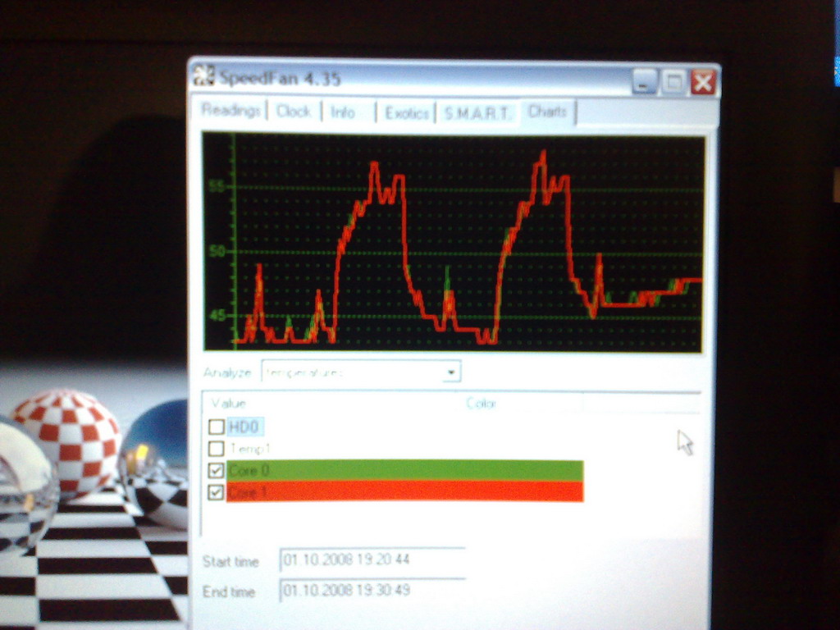Click the SpeedFan fan icon in title bar
840x630 pixels.
(x=203, y=75)
